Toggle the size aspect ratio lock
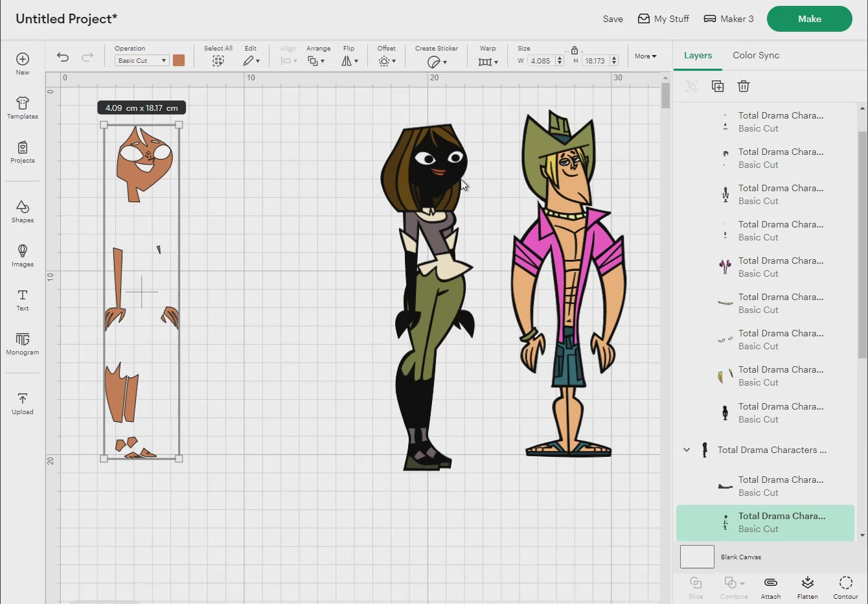868x604 pixels. tap(575, 50)
